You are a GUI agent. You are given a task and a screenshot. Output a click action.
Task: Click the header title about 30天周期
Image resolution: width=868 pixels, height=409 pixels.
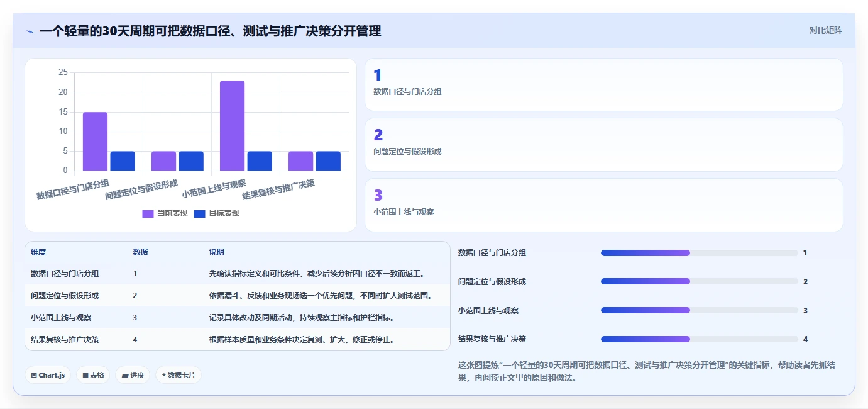pyautogui.click(x=210, y=31)
